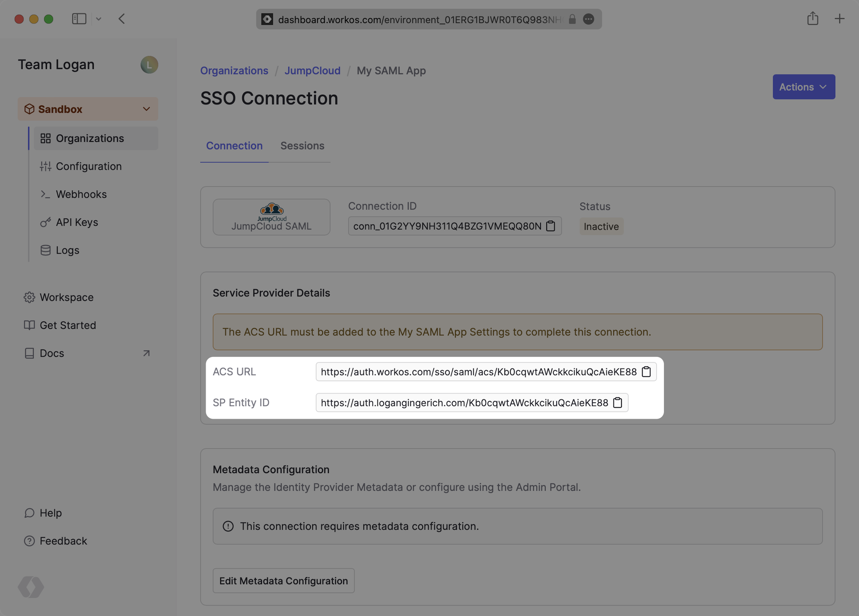This screenshot has width=859, height=616.
Task: Copy the SP Entity ID value
Action: point(617,402)
